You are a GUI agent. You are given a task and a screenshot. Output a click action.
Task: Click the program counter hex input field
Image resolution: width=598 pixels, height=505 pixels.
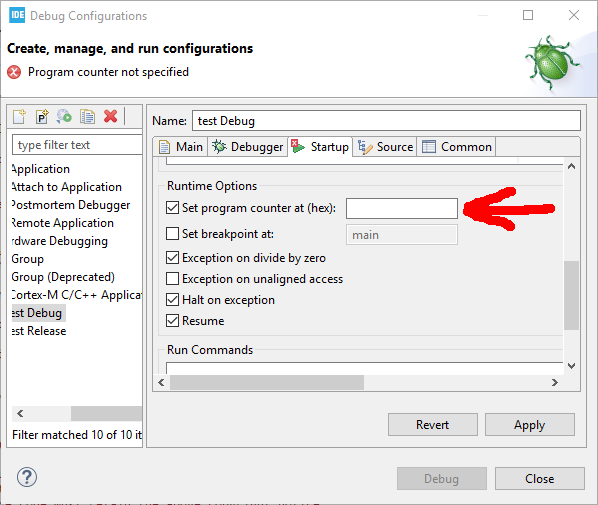(x=402, y=208)
